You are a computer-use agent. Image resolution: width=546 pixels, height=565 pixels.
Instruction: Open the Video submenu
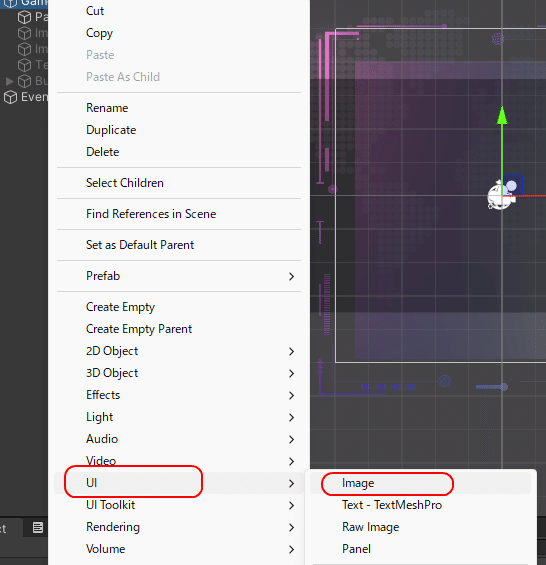(179, 461)
